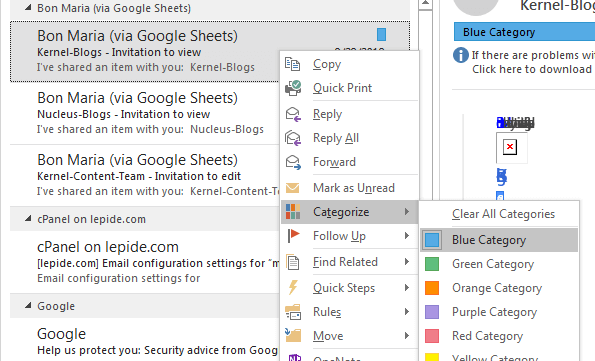Click the Move folder icon
595x361 pixels.
[293, 336]
